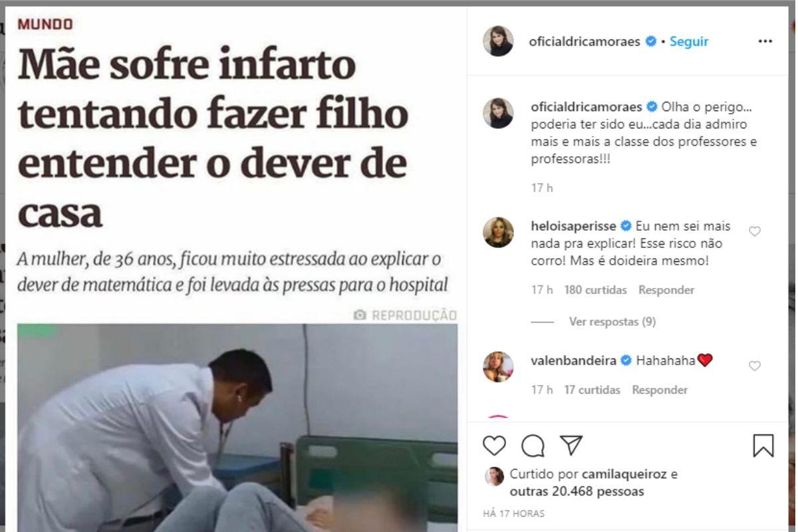Viewport: 798px width, 532px height.
Task: Open heloisaperisse's avatar
Action: (498, 232)
